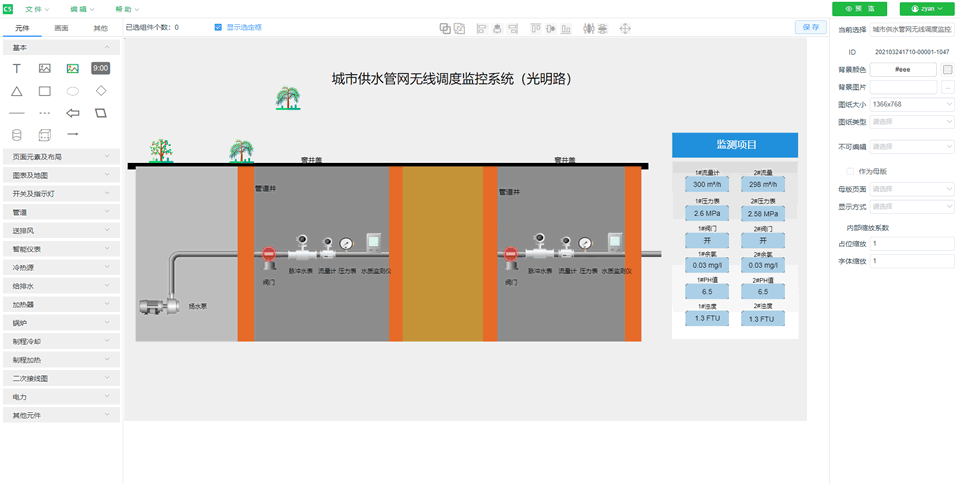Select the colored picture component

pyautogui.click(x=73, y=69)
